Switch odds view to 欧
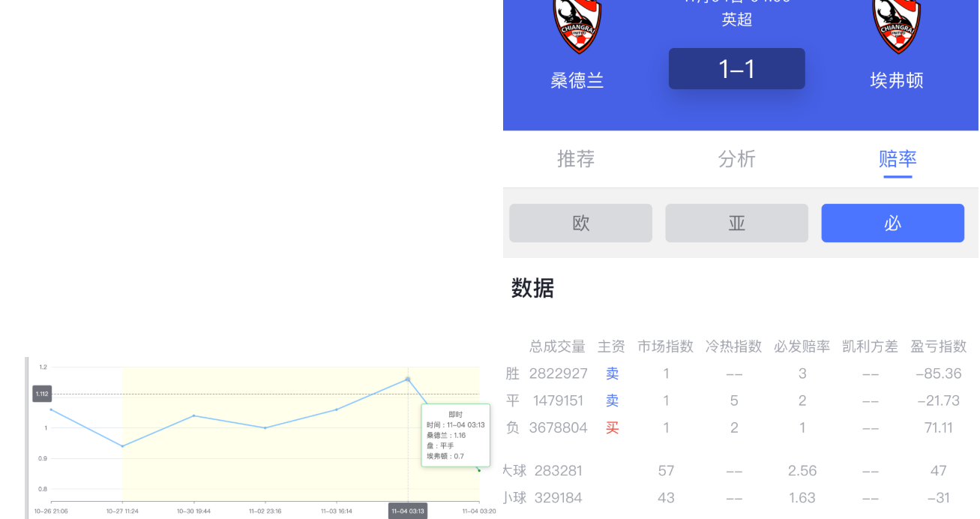 tap(580, 223)
